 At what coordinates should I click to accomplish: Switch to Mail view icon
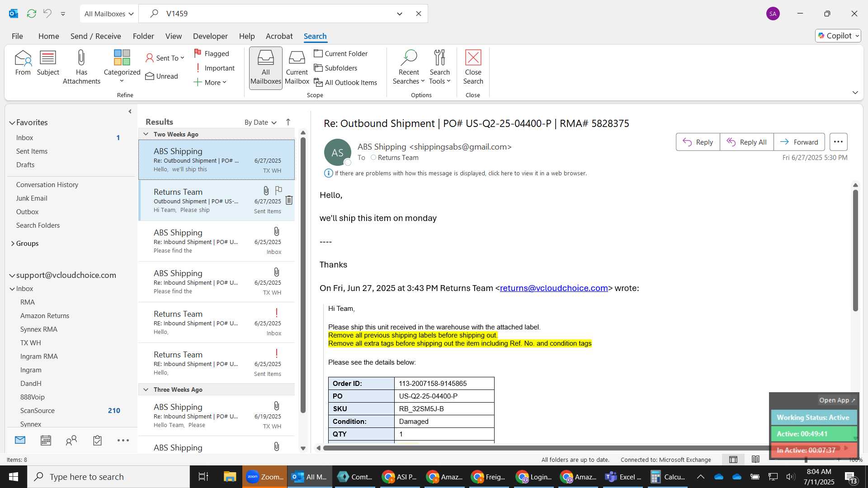tap(20, 440)
